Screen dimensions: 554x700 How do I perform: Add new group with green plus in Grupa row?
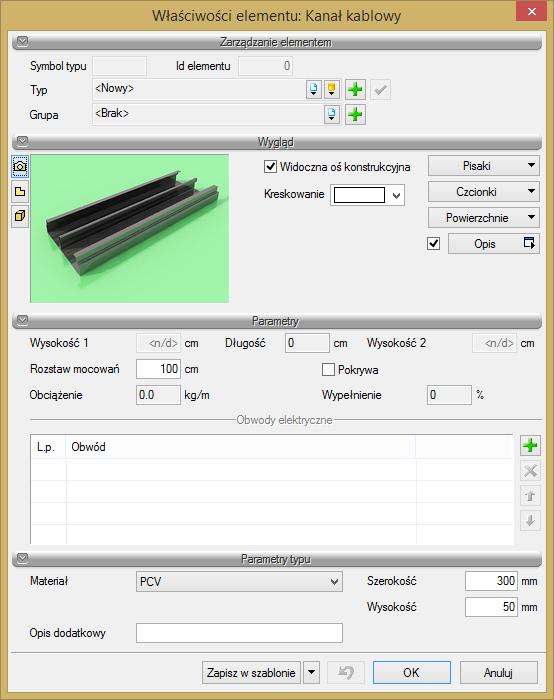(355, 115)
